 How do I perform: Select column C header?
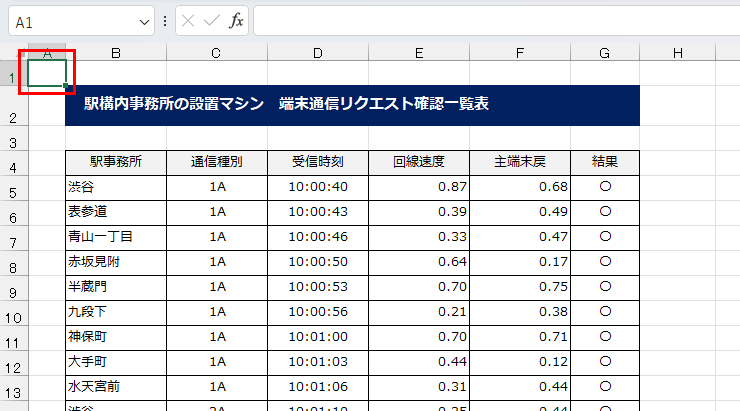pyautogui.click(x=217, y=53)
